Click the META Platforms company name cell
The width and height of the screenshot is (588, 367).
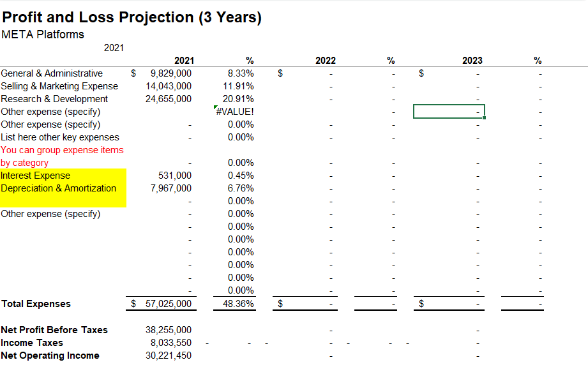pyautogui.click(x=43, y=34)
